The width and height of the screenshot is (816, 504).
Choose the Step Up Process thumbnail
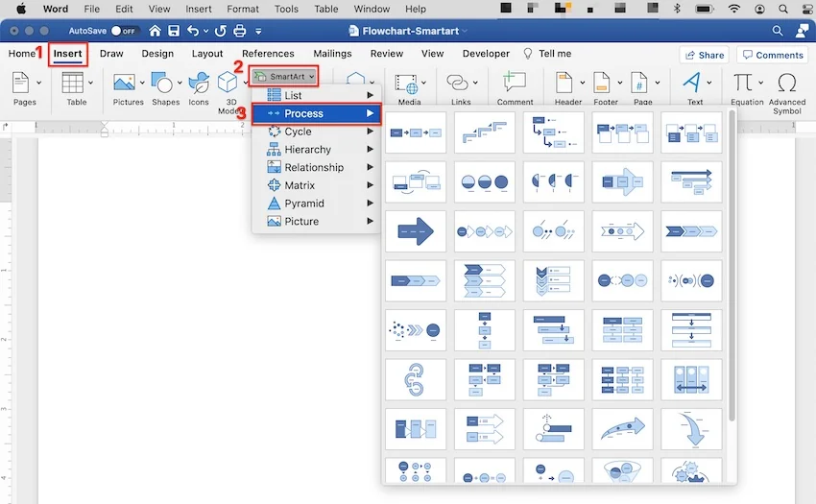pyautogui.click(x=485, y=132)
